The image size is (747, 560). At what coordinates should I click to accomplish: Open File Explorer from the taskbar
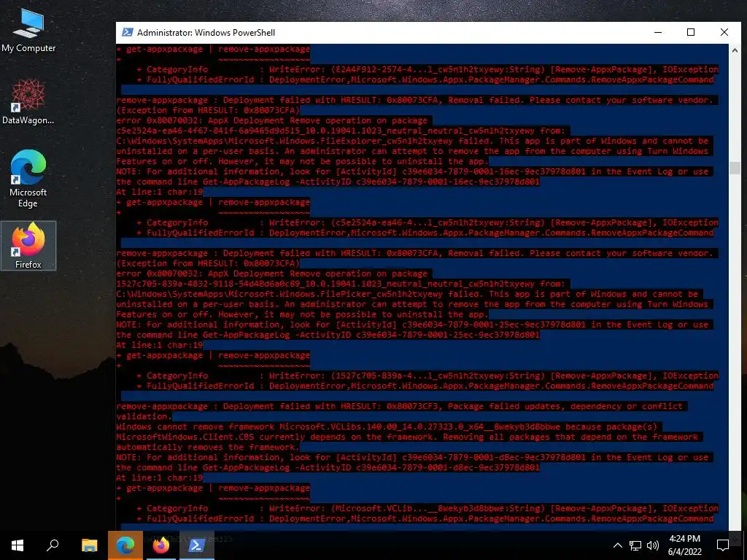(90, 545)
